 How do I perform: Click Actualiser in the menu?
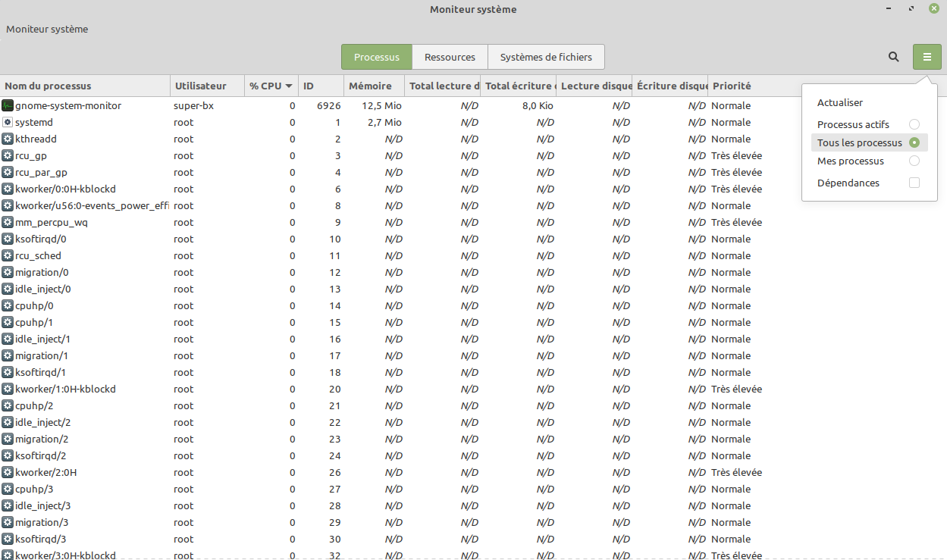point(840,102)
